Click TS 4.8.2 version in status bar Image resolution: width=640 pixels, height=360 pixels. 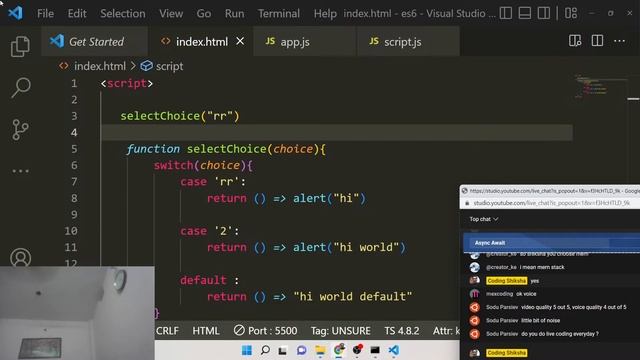point(402,331)
